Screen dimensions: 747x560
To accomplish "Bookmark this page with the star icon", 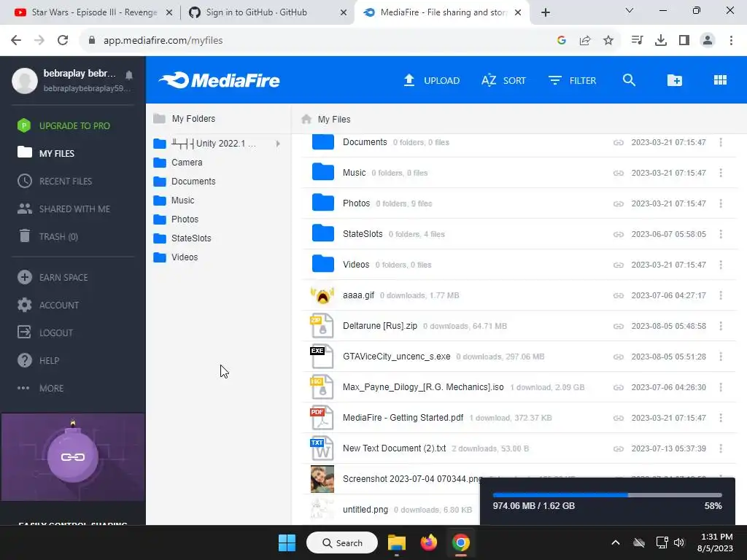I will (x=608, y=41).
